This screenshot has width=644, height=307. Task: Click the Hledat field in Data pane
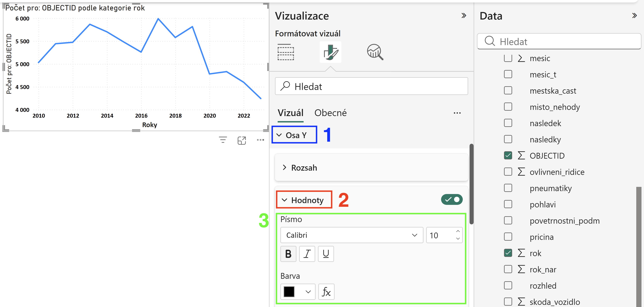559,41
